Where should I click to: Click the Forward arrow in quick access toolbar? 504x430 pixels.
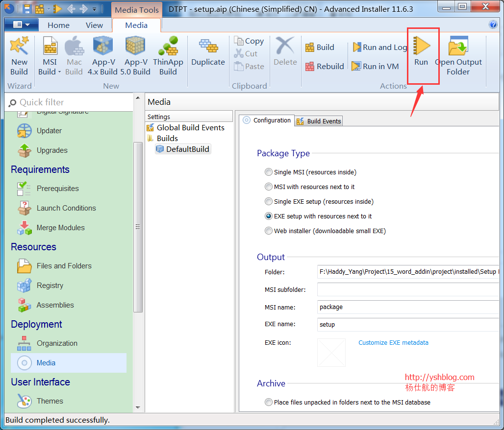click(x=83, y=9)
